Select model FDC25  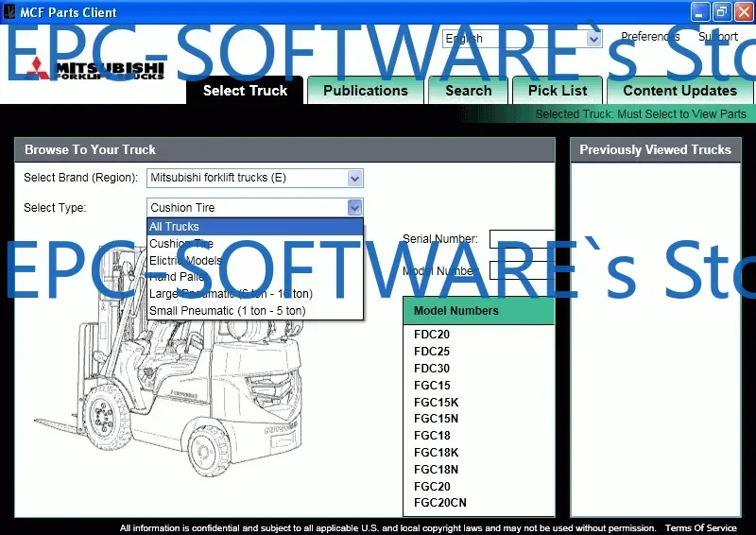[x=432, y=352]
